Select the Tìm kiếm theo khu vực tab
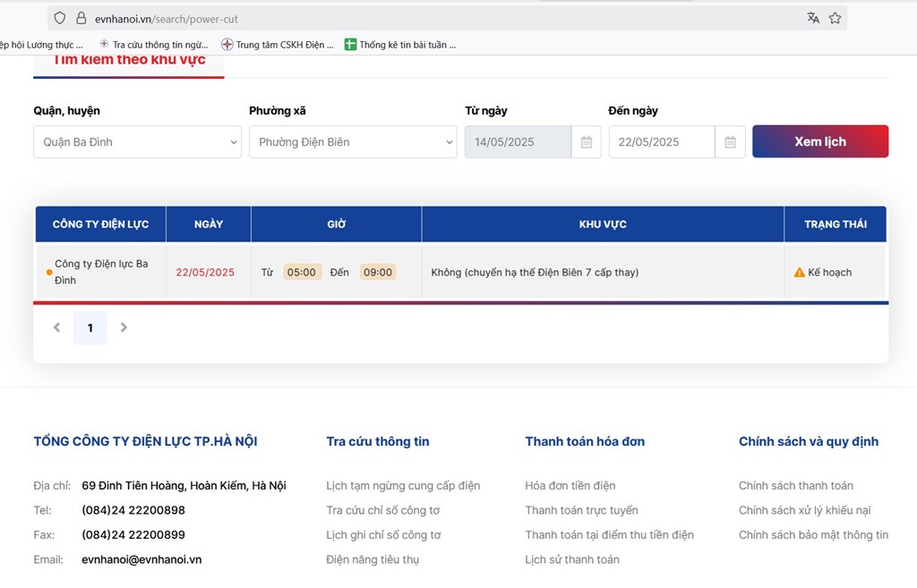Screen dimensions: 917x588 [x=129, y=60]
